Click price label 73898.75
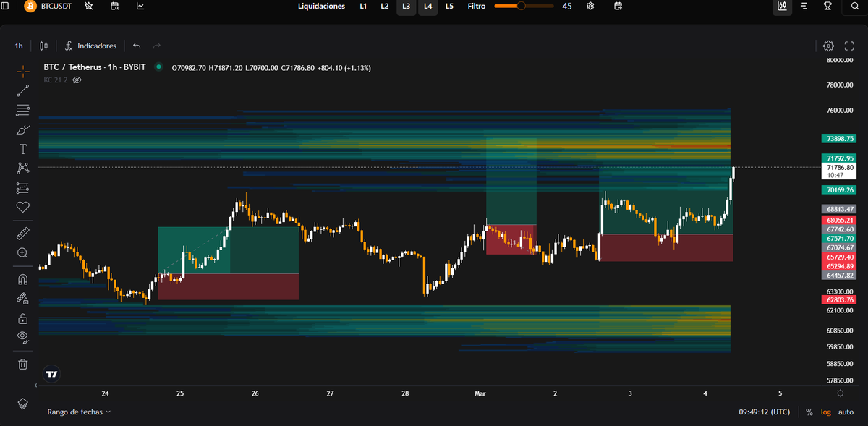This screenshot has height=426, width=868. click(839, 138)
